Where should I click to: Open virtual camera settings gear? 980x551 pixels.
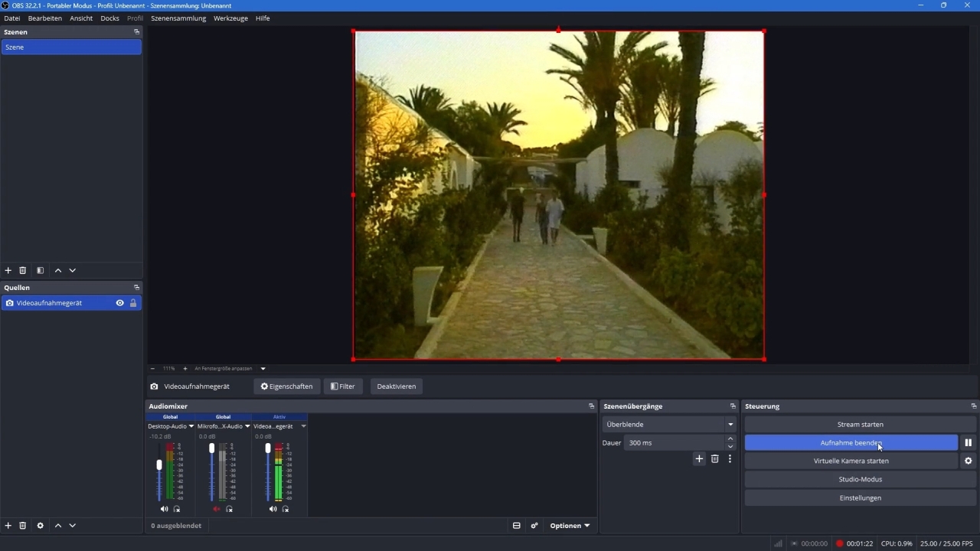pos(969,461)
